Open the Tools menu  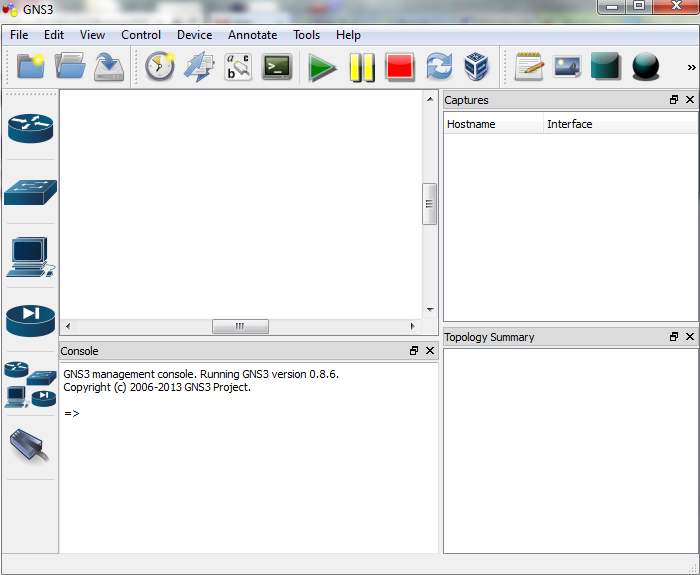click(x=307, y=35)
